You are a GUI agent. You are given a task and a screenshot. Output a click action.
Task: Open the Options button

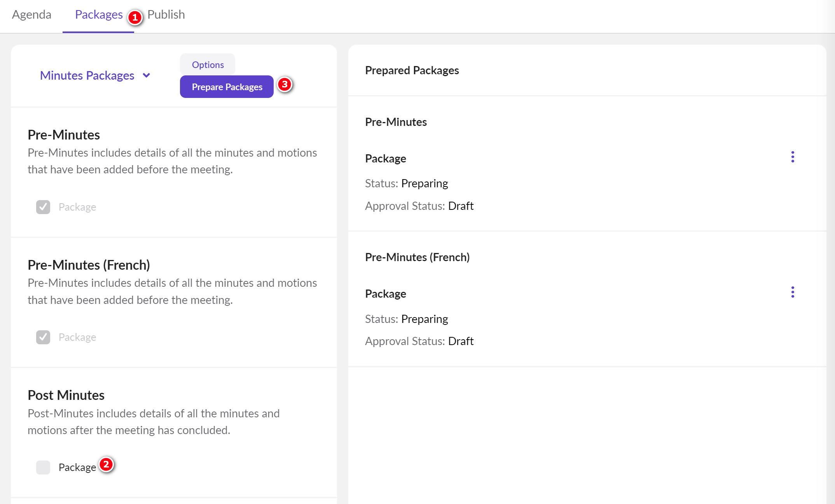coord(208,65)
